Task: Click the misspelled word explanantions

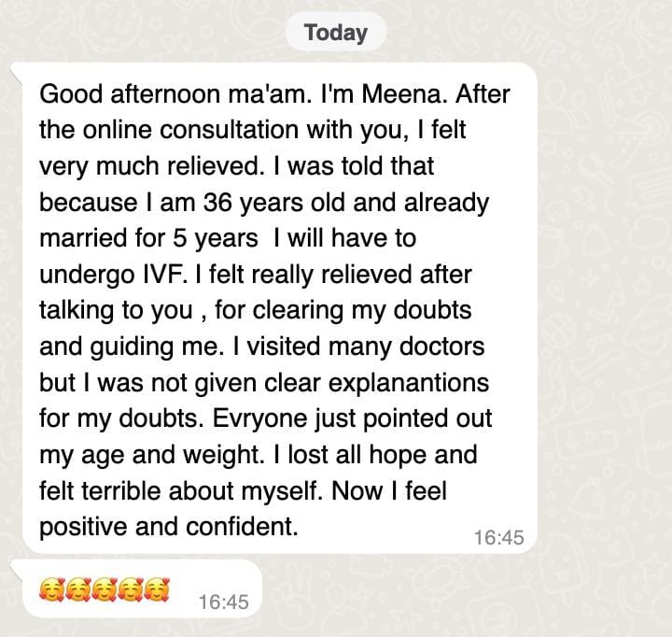Action: click(409, 383)
